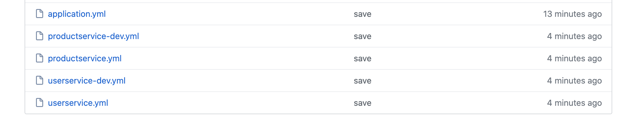View the save commit for application.yml

pos(362,14)
